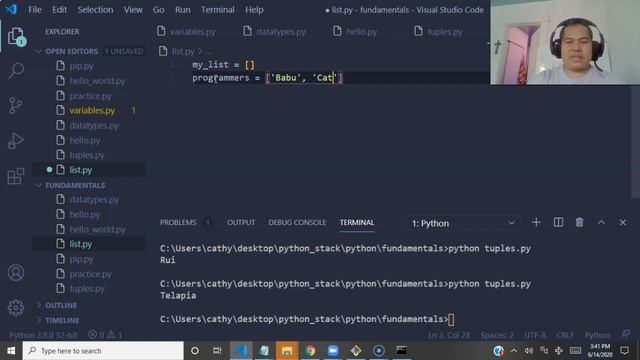The width and height of the screenshot is (640, 360).
Task: Show hidden system tray icons
Action: [x=514, y=351]
